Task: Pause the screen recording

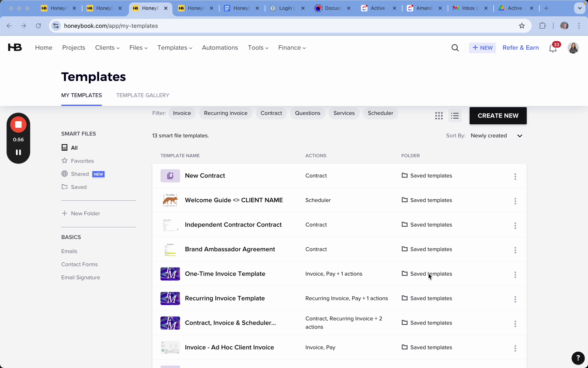Action: [x=18, y=152]
